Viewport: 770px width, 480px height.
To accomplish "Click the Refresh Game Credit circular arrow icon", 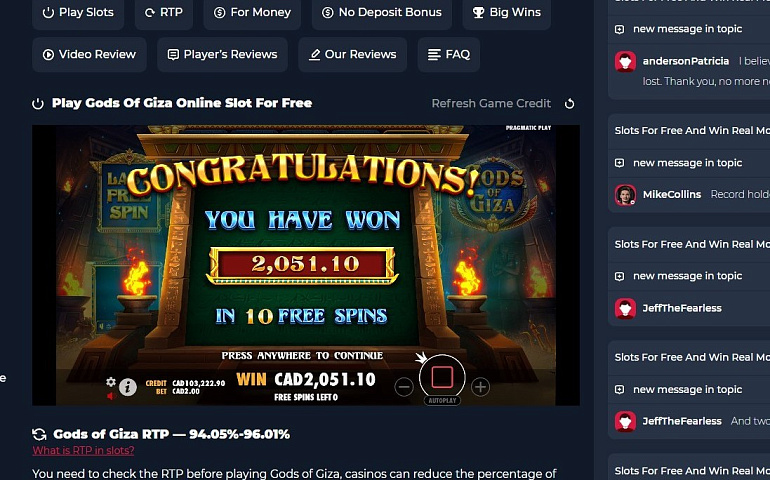I will pyautogui.click(x=570, y=104).
